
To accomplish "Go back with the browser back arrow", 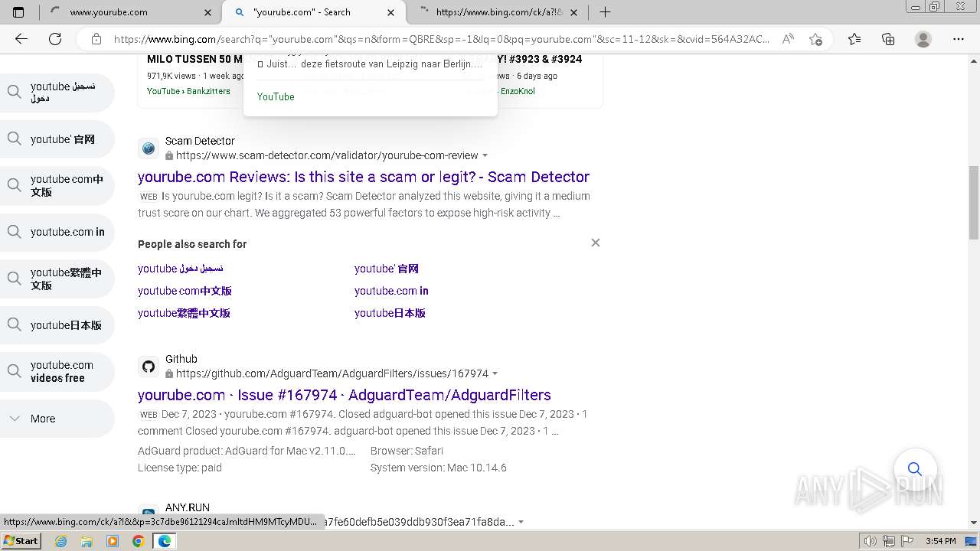I will click(x=21, y=39).
